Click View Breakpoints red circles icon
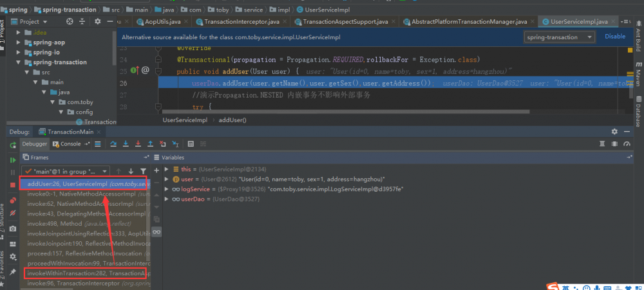 coord(12,201)
